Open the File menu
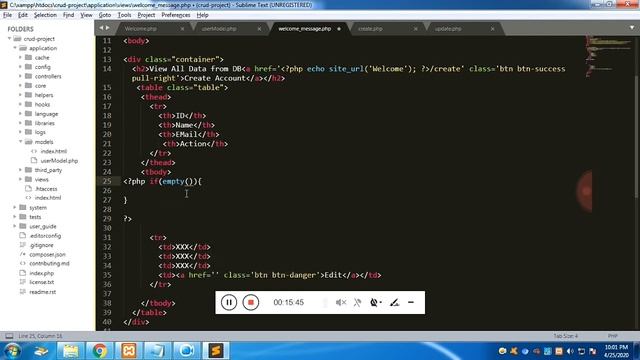 pos(7,15)
